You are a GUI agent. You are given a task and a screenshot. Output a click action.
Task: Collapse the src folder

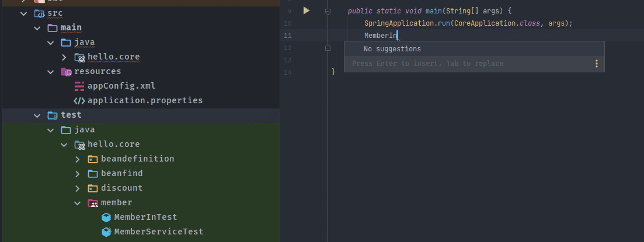click(23, 13)
